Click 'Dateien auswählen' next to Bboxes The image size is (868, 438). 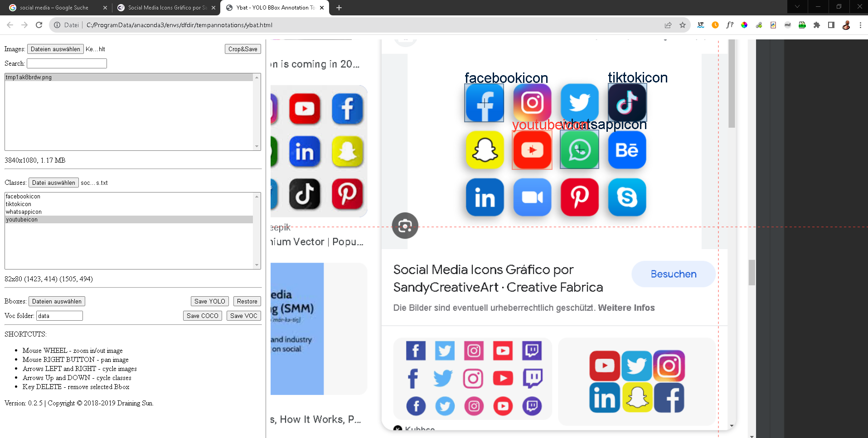[x=57, y=301]
